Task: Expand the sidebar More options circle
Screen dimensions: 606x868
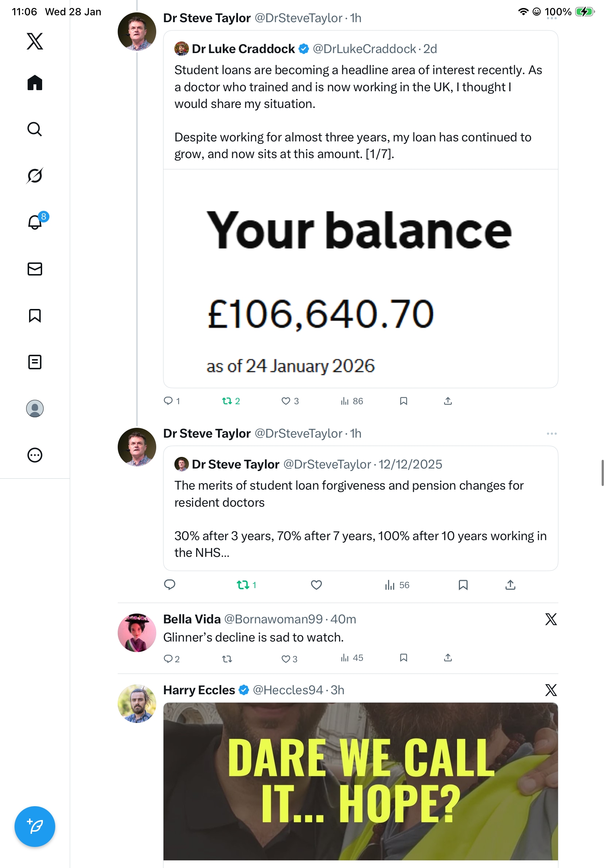Action: click(35, 455)
